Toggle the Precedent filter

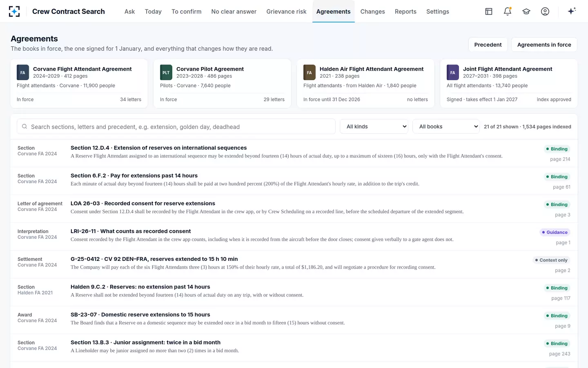[x=488, y=45]
